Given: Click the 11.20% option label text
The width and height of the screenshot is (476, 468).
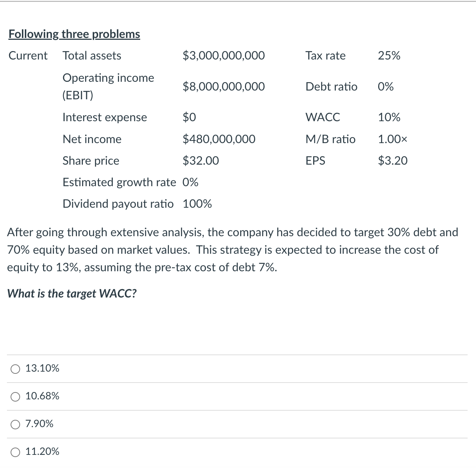Looking at the screenshot, I should [42, 452].
